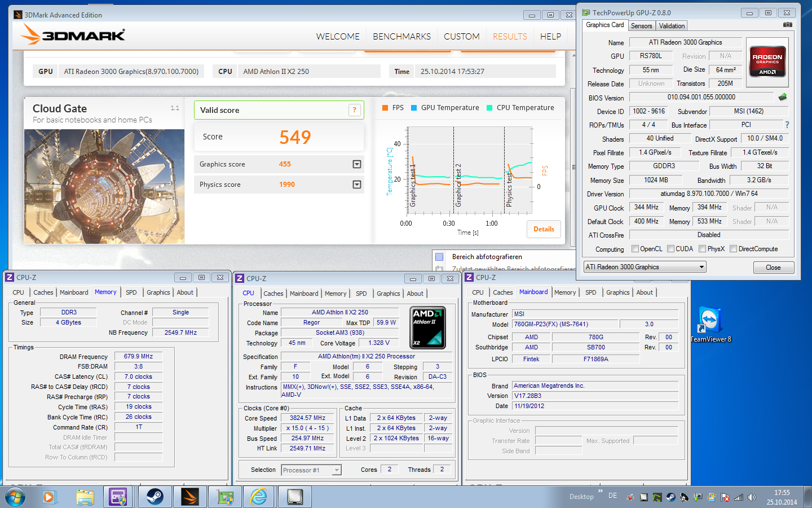Viewport: 812px width, 508px height.
Task: Click the Close button in GPU-Z
Action: click(x=774, y=268)
